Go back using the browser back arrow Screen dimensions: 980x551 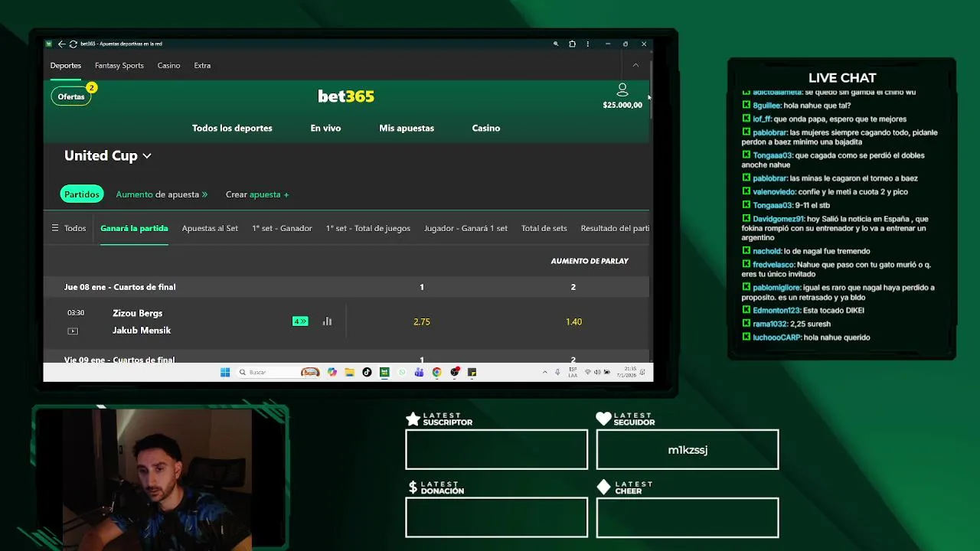(61, 44)
